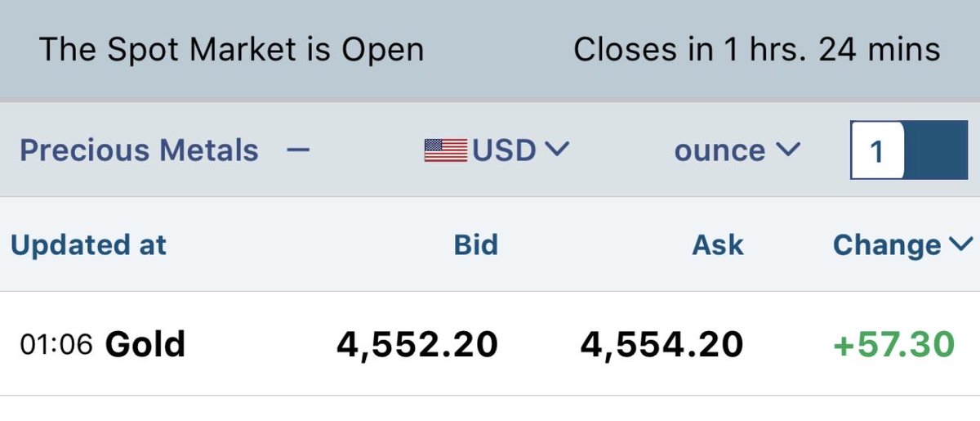Collapse Precious Metals with the minus icon
The width and height of the screenshot is (980, 421).
pyautogui.click(x=299, y=150)
